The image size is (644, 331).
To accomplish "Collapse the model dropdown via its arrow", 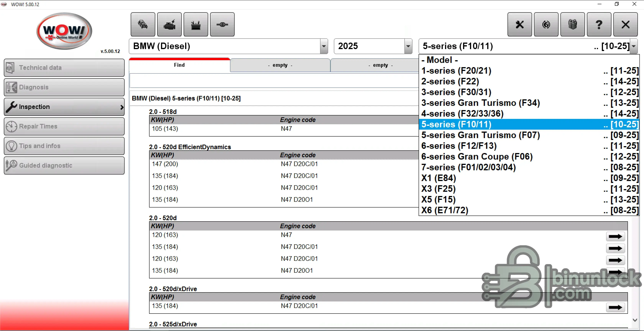I will click(x=634, y=46).
